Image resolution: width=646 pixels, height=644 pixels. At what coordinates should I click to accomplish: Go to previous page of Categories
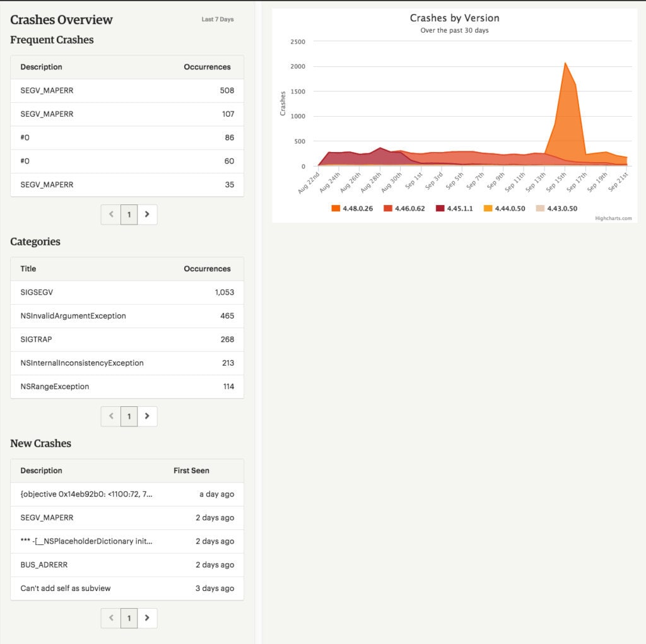tap(111, 416)
